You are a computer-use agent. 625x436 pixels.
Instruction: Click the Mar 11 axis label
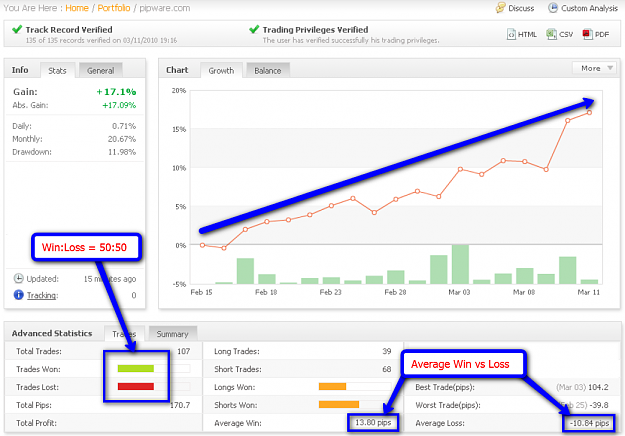point(589,292)
